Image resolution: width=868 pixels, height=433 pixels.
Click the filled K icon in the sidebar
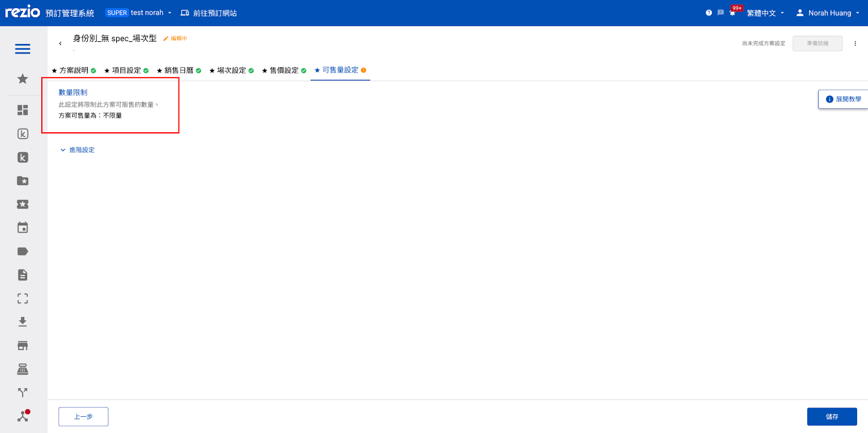[23, 157]
